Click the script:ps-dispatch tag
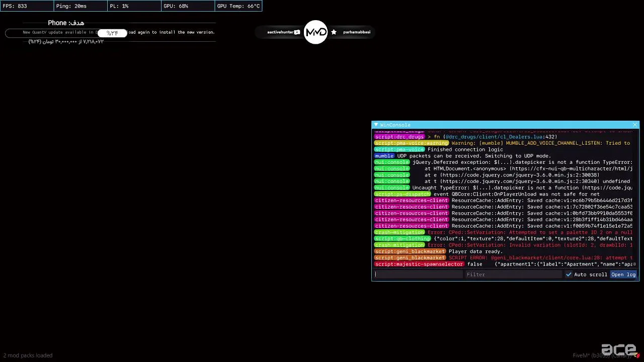Viewport: 644px width, 362px height. point(403,194)
